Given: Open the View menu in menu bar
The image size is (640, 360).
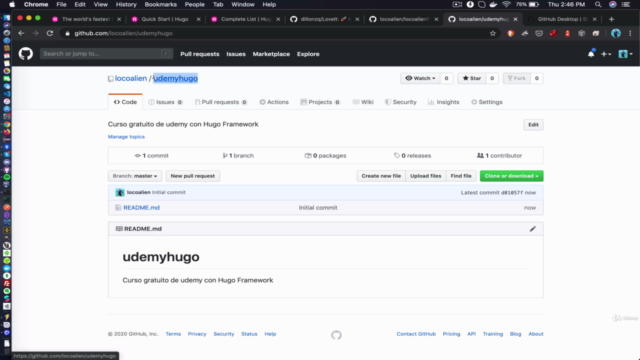Looking at the screenshot, I should click(x=100, y=4).
